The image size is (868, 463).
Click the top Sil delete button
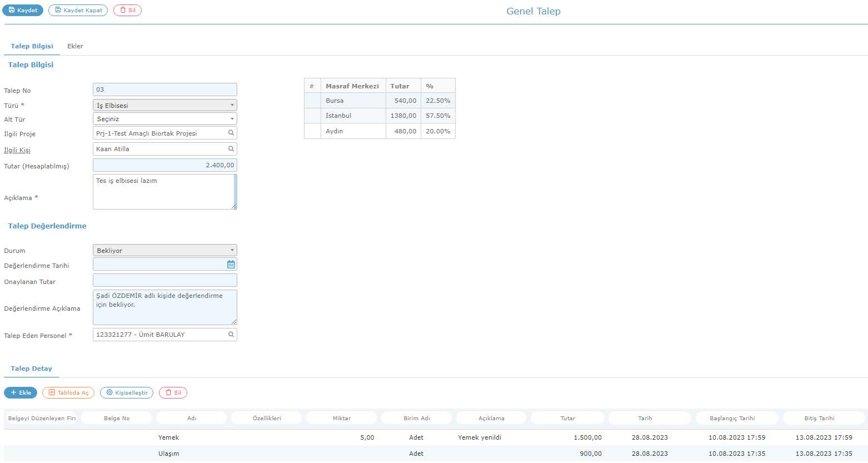(x=127, y=10)
